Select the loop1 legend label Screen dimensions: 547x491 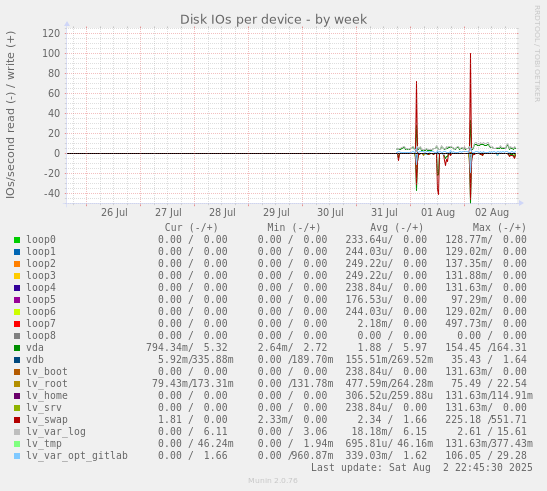[41, 252]
